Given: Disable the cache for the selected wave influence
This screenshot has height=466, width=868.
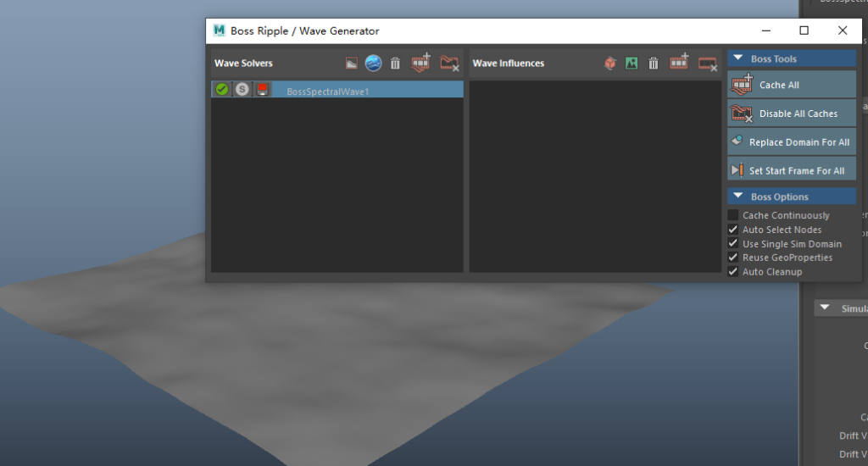Looking at the screenshot, I should pyautogui.click(x=708, y=64).
